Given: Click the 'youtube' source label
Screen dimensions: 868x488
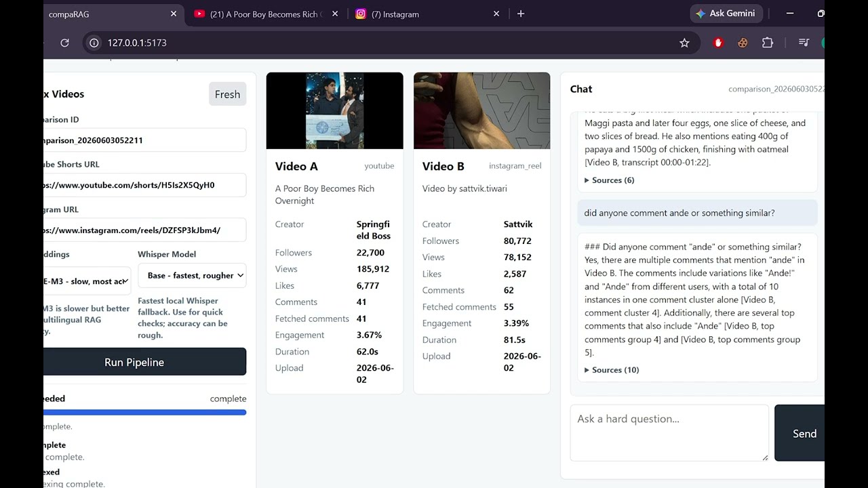Looking at the screenshot, I should tap(379, 166).
